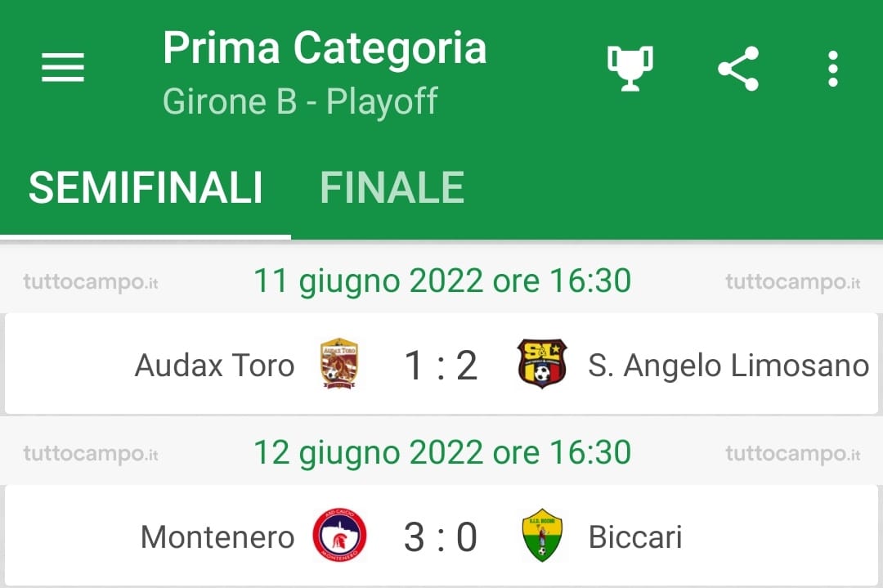883x588 pixels.
Task: Tap the share icon
Action: coord(738,68)
